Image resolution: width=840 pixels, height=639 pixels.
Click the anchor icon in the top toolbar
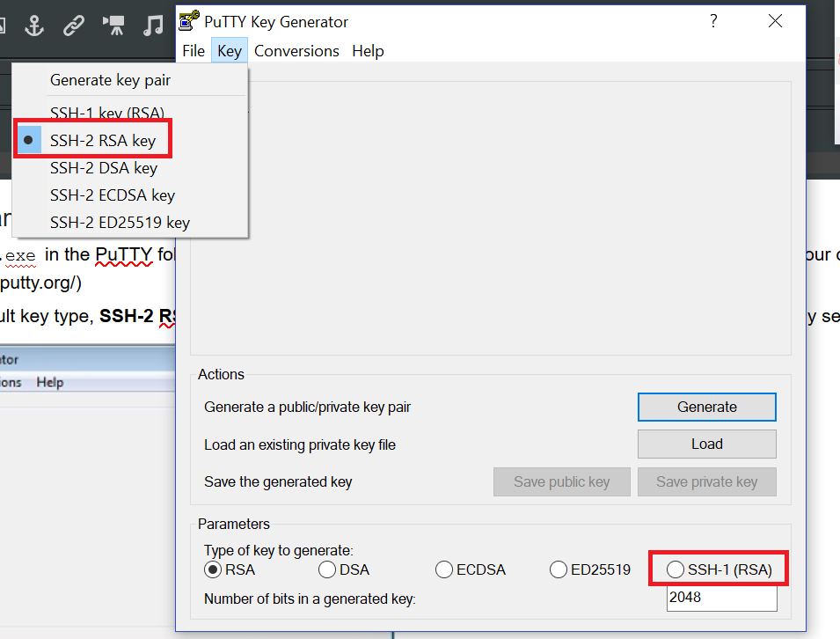(x=35, y=26)
